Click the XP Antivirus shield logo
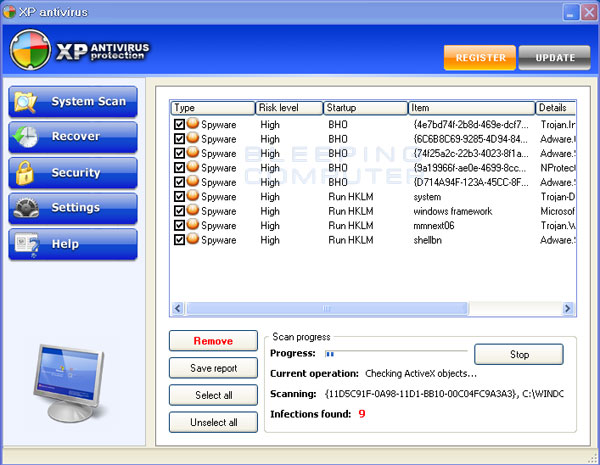The width and height of the screenshot is (600, 465). click(x=30, y=50)
